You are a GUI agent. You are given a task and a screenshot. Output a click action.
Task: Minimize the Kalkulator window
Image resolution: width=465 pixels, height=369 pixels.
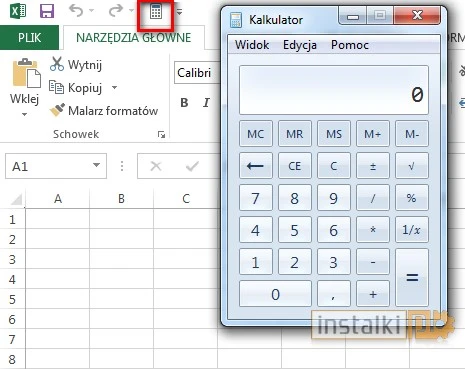353,16
